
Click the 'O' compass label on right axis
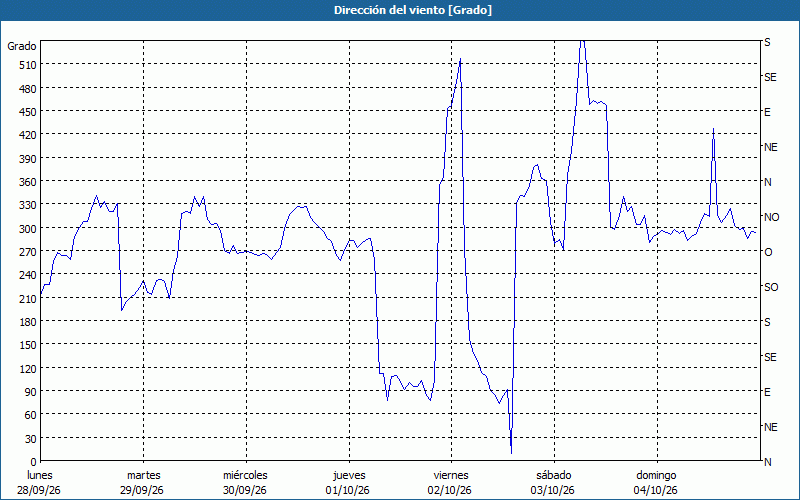[x=768, y=252]
